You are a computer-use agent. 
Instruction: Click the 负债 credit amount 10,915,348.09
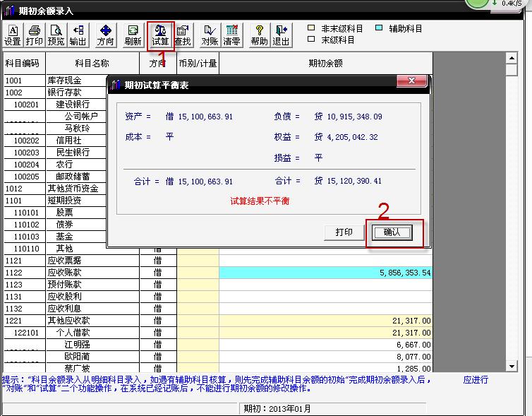(x=355, y=117)
